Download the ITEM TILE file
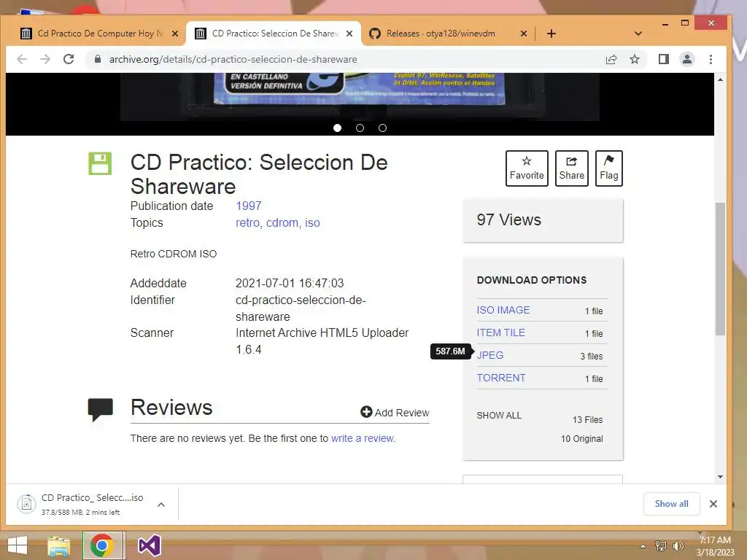This screenshot has height=560, width=747. pyautogui.click(x=500, y=332)
